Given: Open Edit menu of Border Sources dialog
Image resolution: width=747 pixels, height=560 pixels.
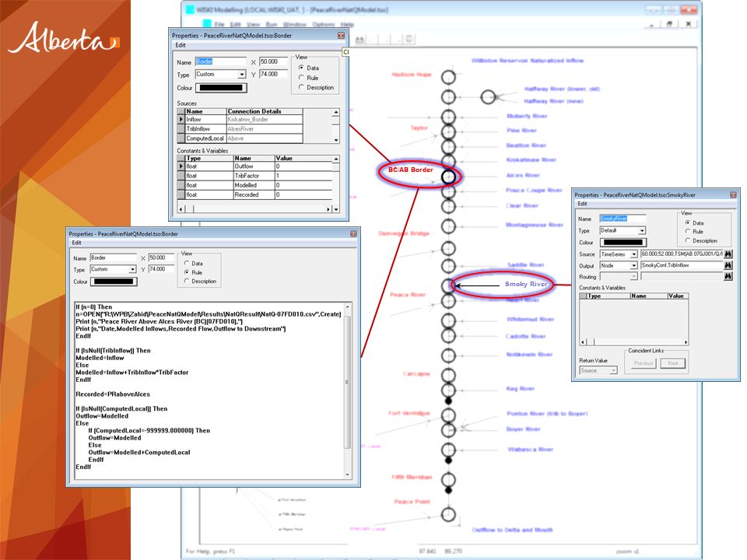Looking at the screenshot, I should 180,45.
